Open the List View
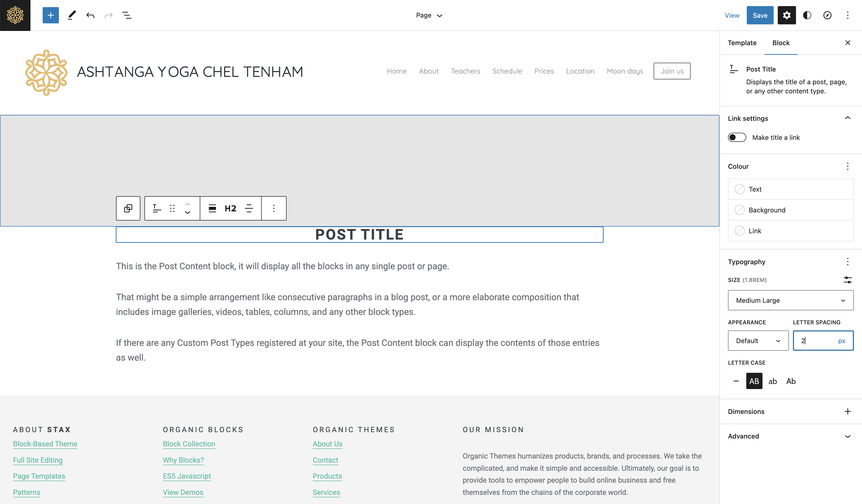Screen dimensions: 862x504 pos(127,15)
